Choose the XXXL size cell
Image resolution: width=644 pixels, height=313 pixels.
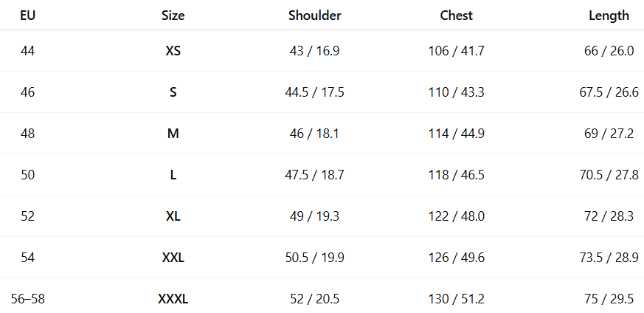[x=173, y=299]
